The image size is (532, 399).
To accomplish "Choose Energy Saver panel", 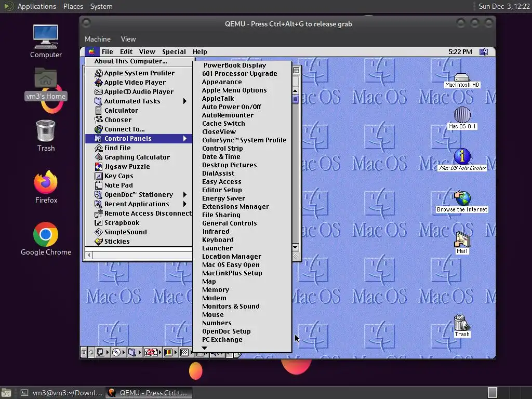I will point(242,198).
